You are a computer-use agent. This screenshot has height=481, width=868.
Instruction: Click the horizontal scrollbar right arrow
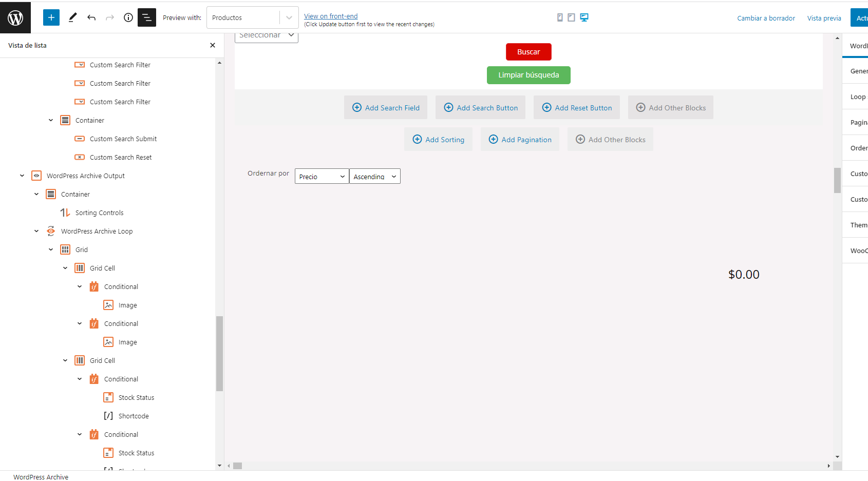828,466
